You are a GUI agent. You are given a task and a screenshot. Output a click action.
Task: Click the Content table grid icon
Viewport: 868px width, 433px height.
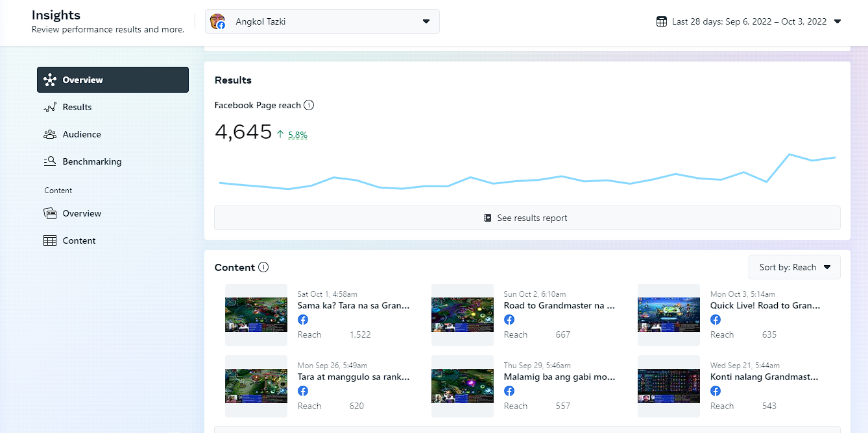50,240
